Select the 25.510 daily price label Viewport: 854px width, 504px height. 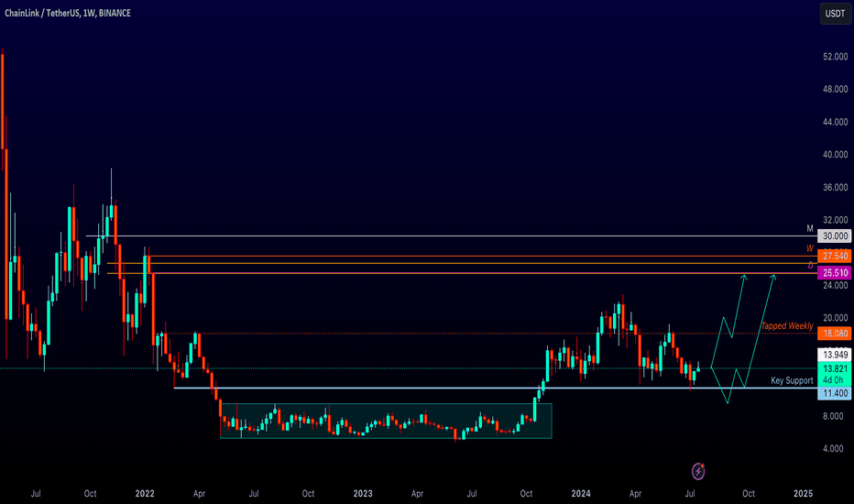coord(835,273)
